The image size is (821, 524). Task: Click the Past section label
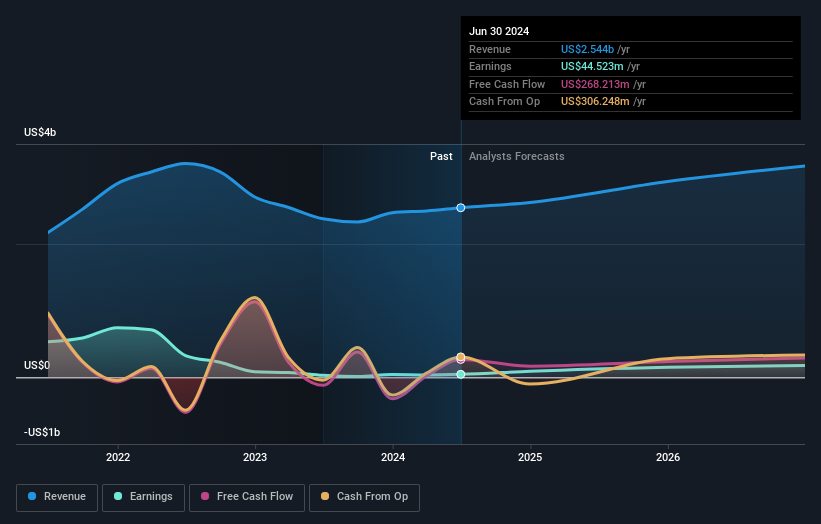point(441,157)
